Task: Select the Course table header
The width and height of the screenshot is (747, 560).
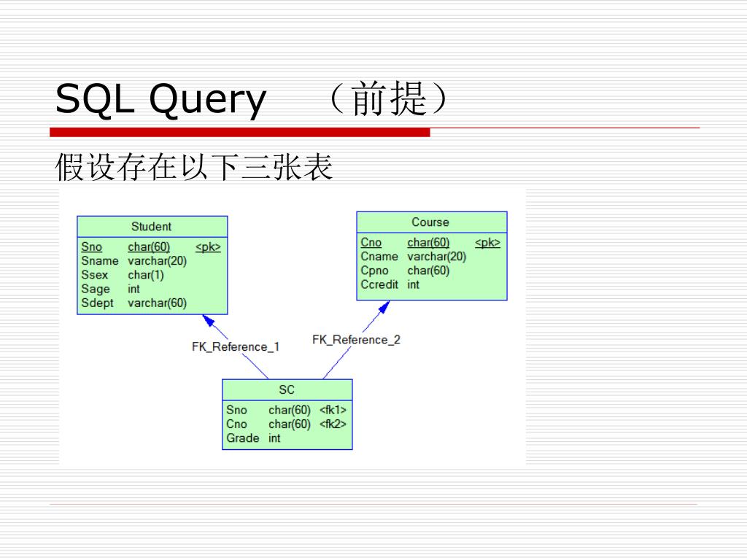Action: (x=432, y=222)
